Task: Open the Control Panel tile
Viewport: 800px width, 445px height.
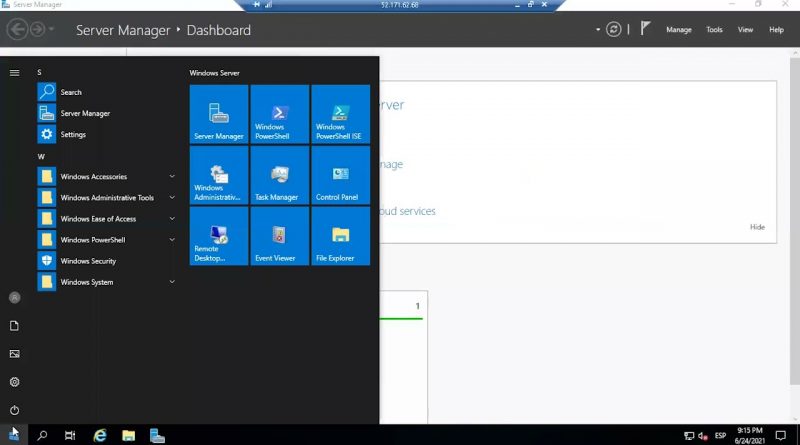Action: point(340,175)
